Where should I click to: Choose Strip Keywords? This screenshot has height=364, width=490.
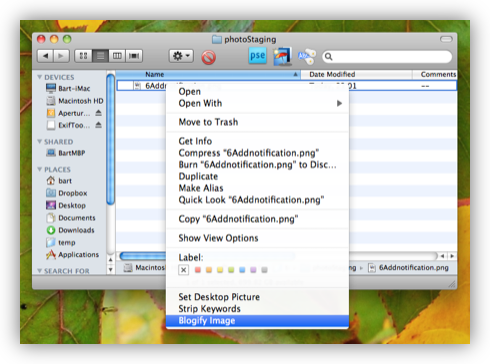[x=257, y=309]
